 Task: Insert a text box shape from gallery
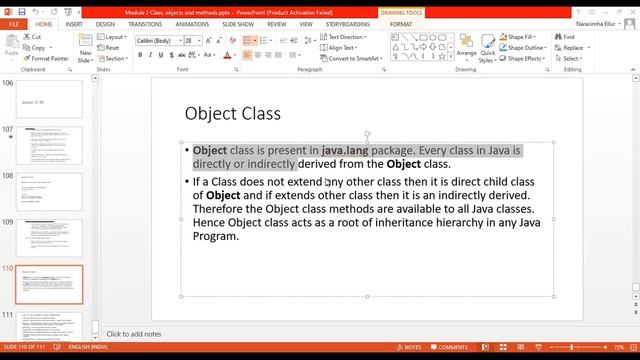click(x=395, y=38)
